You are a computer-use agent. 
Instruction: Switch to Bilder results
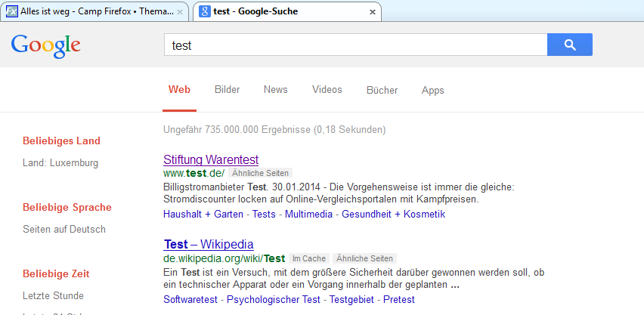point(227,90)
